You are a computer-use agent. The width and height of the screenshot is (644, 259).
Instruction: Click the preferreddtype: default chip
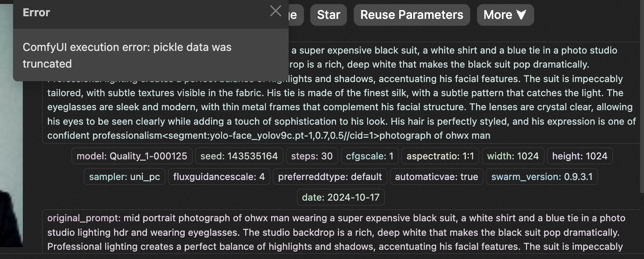(329, 176)
